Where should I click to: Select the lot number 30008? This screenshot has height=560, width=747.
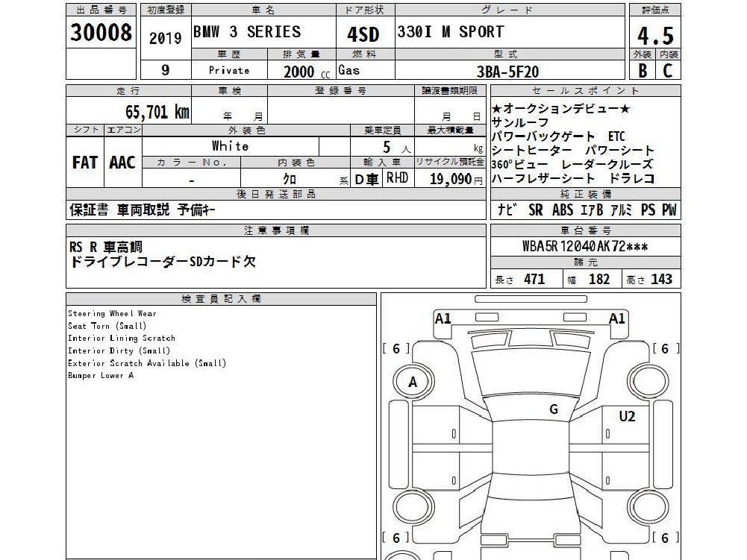pyautogui.click(x=101, y=33)
